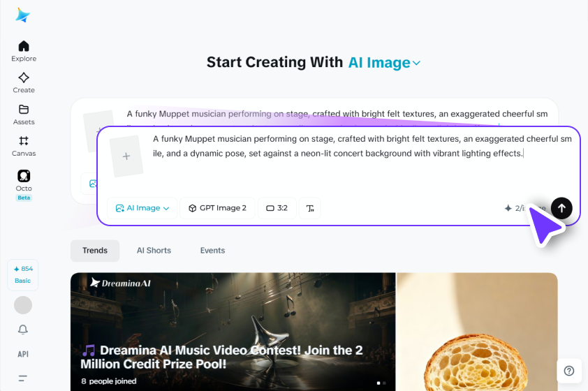The height and width of the screenshot is (391, 588).
Task: Open the Assets folder
Action: point(24,115)
